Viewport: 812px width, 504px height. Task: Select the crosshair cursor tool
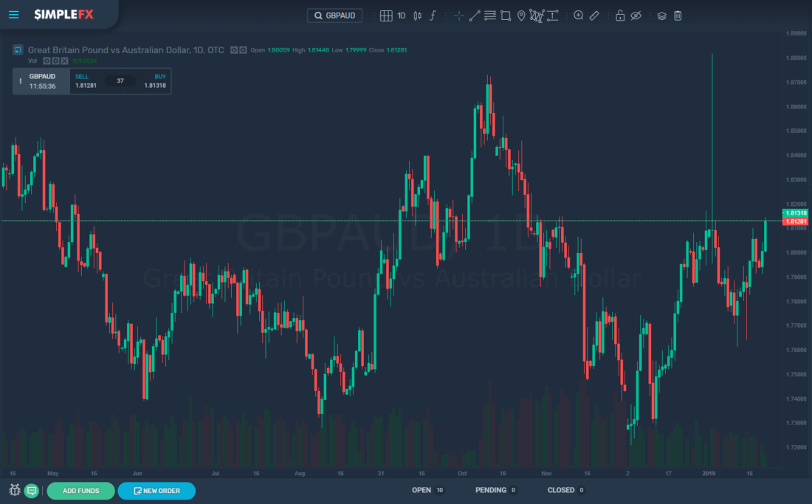(x=458, y=15)
